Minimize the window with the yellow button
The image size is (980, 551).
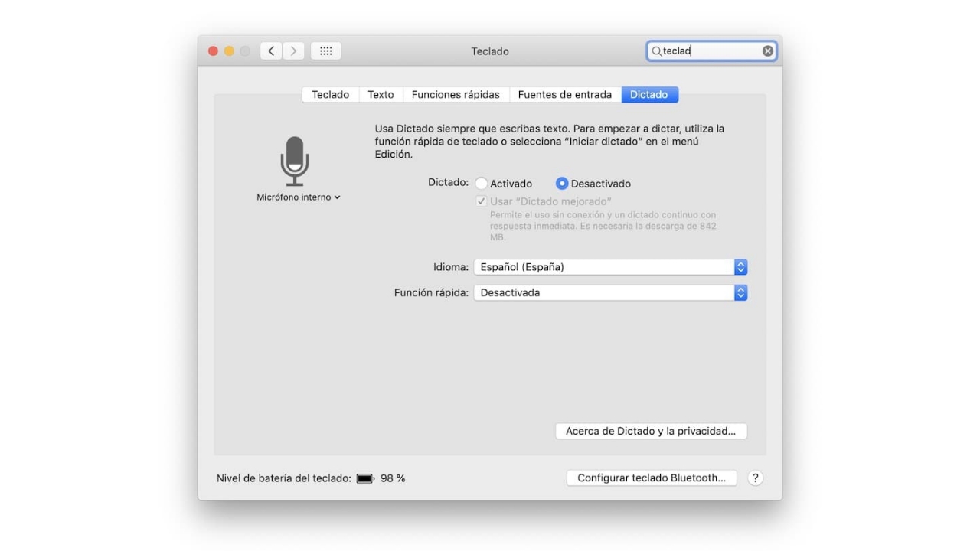[x=229, y=51]
